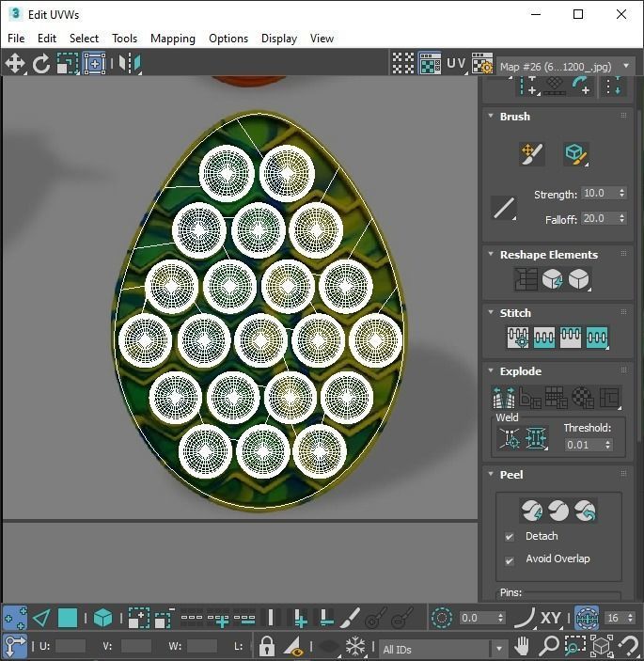The height and width of the screenshot is (661, 644).
Task: Open the Mapping menu
Action: tap(173, 39)
